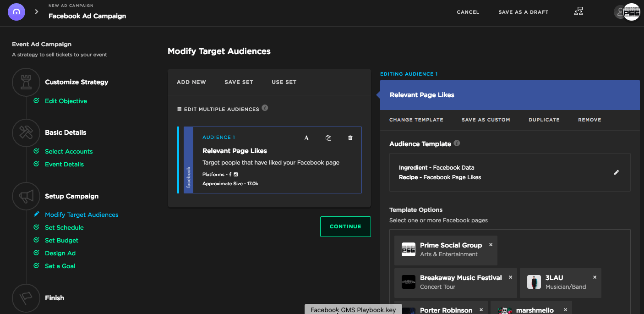The height and width of the screenshot is (314, 644).
Task: Go to the Set Schedule step
Action: point(64,227)
